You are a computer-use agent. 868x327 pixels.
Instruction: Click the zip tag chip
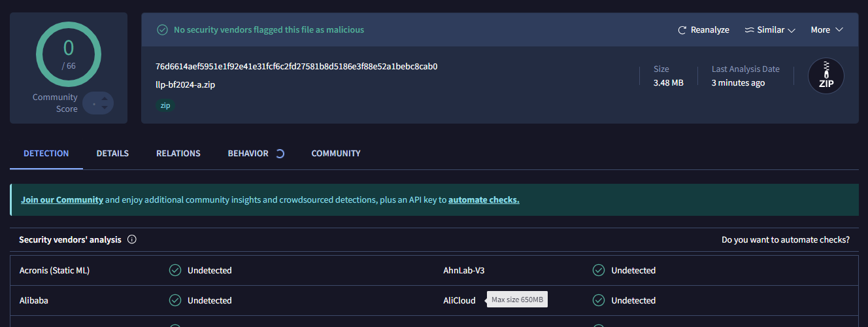165,105
